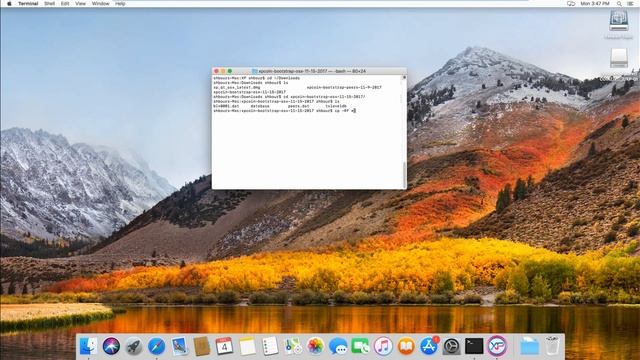640x360 pixels.
Task: Open Notification Center in menu bar
Action: tap(631, 3)
